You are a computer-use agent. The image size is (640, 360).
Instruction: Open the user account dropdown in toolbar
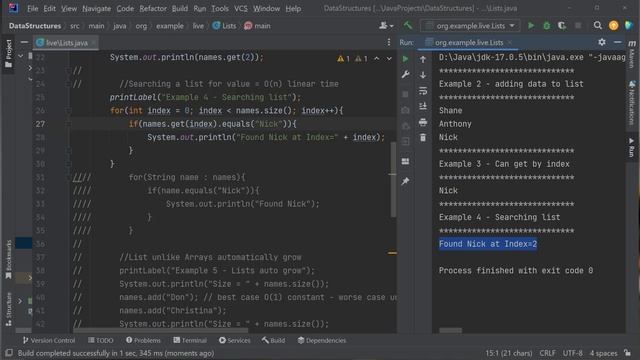click(x=386, y=26)
